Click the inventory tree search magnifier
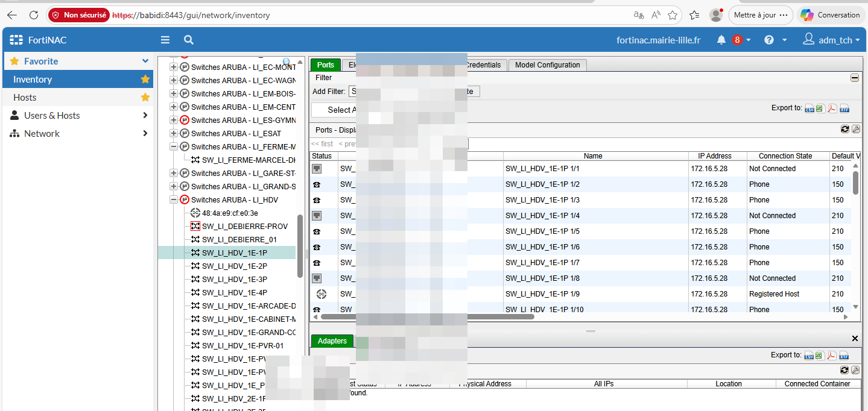The height and width of the screenshot is (411, 868). click(287, 61)
